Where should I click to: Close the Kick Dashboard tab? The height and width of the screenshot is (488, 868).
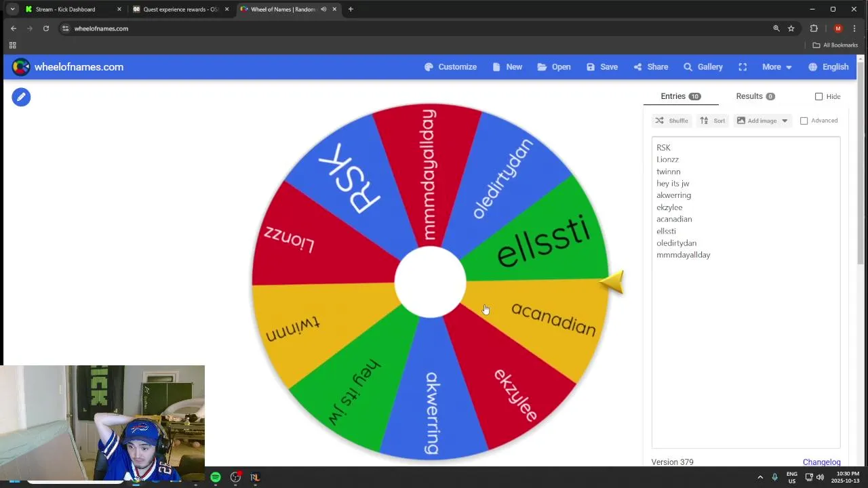(119, 9)
